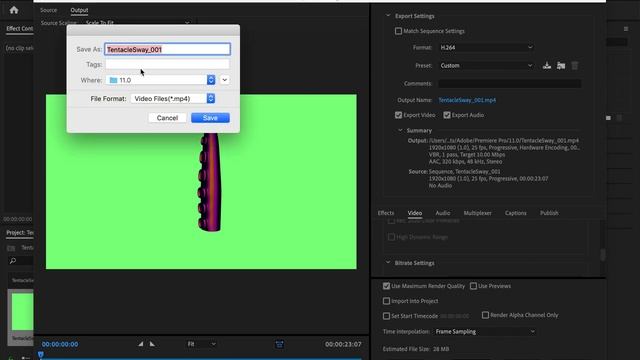Open the panel menu hamburger icon
The image size is (640, 360).
[x=626, y=29]
